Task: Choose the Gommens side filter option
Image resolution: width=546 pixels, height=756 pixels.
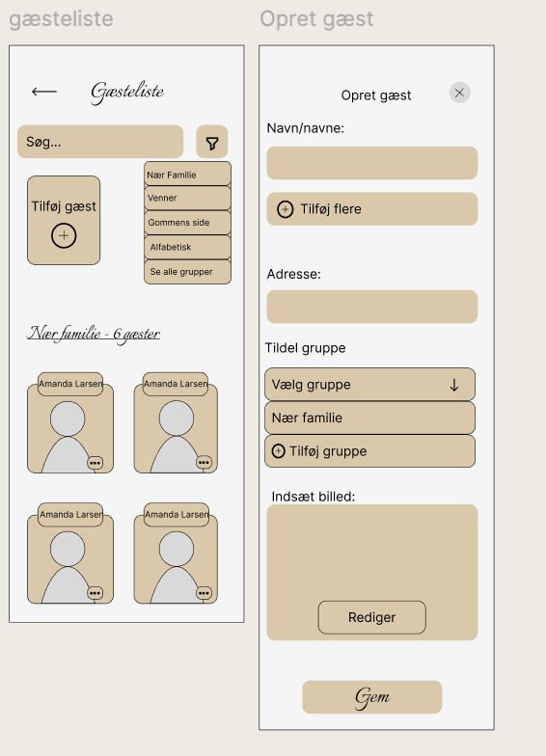Action: coord(187,223)
